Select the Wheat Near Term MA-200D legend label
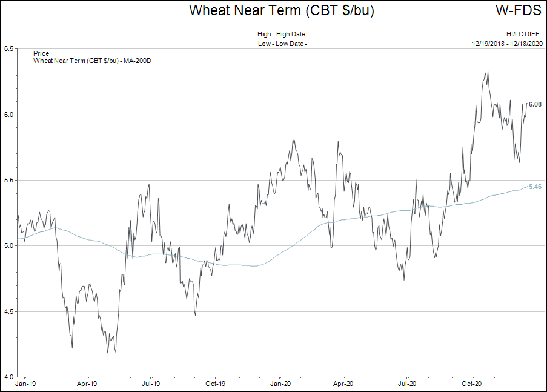 (92, 61)
